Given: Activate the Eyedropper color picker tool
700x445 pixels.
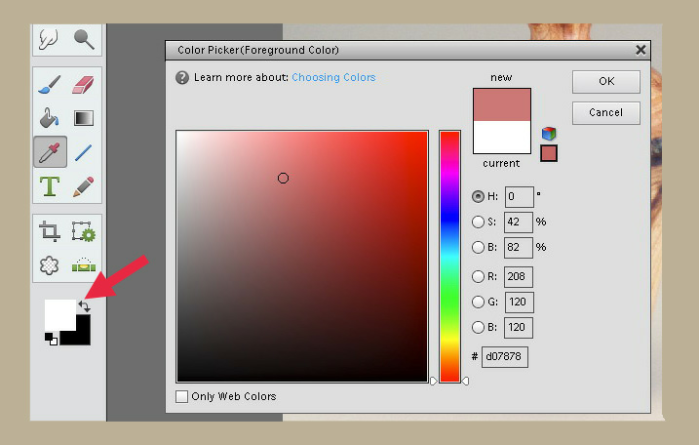Looking at the screenshot, I should (49, 152).
